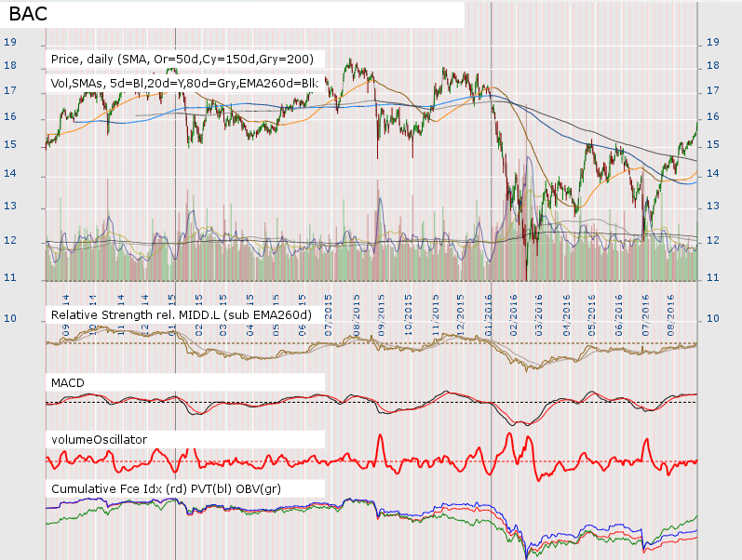
Task: Click price 15 on right axis
Action: coord(712,144)
